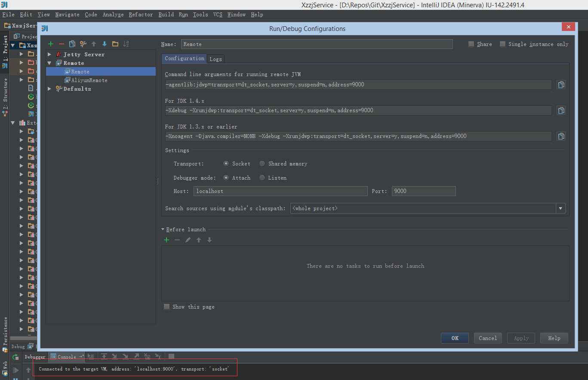Screen dimensions: 588x380
Task: Collapse the Before launch section
Action: pos(163,230)
